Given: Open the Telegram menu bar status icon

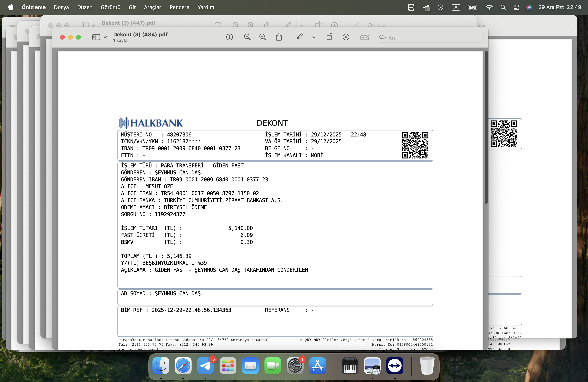Looking at the screenshot, I should click(426, 8).
